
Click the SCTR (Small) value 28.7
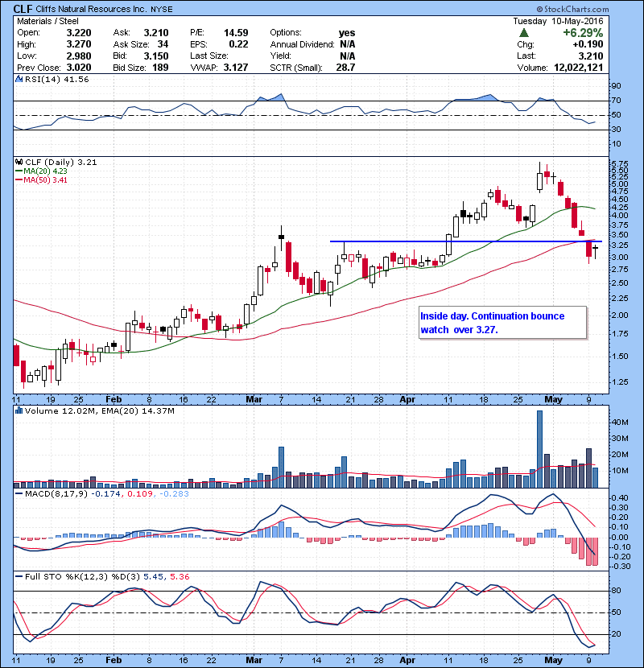345,68
